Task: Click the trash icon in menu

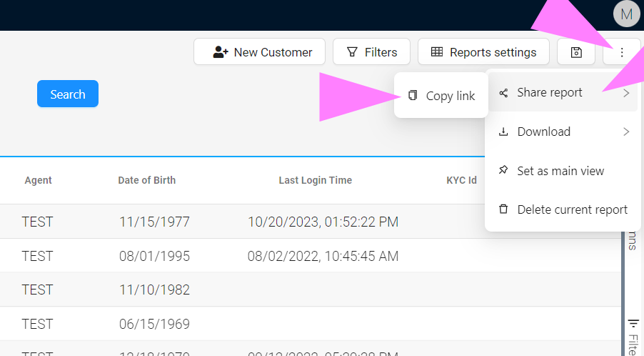Action: (x=503, y=209)
